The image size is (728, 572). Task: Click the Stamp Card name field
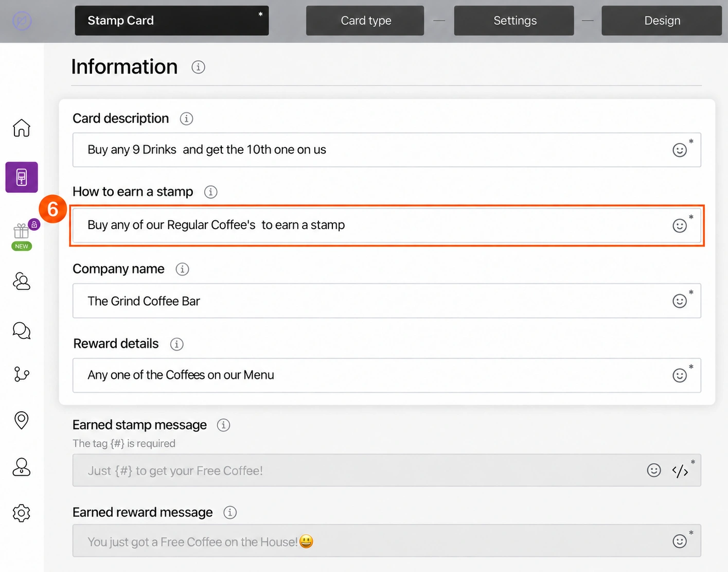click(172, 21)
